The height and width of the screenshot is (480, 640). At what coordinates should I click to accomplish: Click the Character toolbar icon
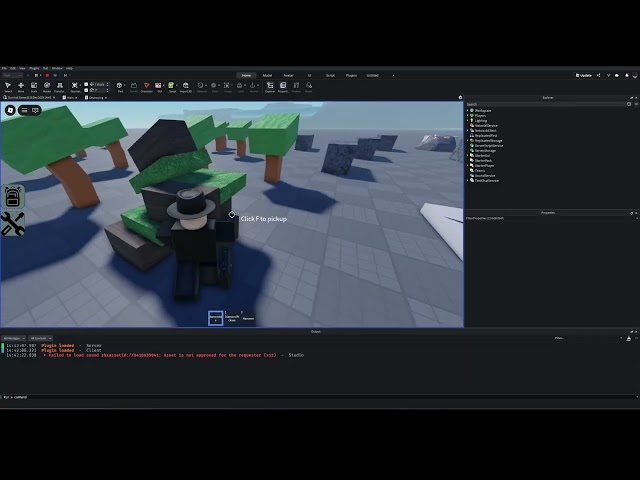pyautogui.click(x=147, y=87)
